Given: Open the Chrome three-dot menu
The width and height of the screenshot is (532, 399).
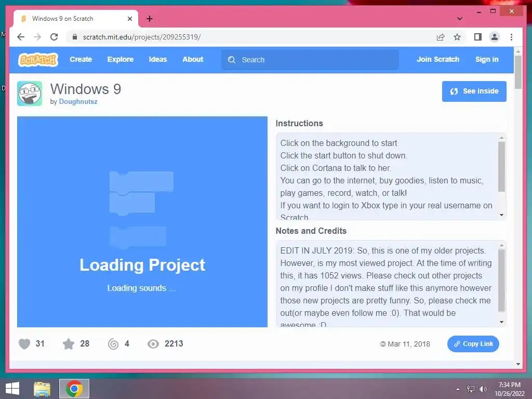Looking at the screenshot, I should [511, 37].
